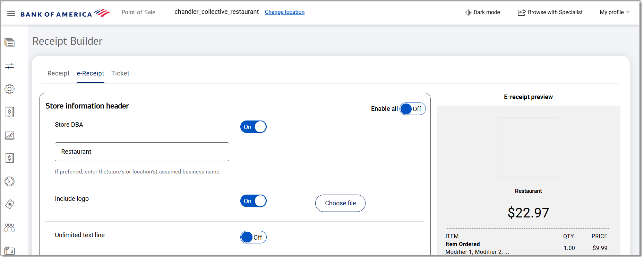
Task: Click the assumed business name helper text
Action: [x=138, y=172]
